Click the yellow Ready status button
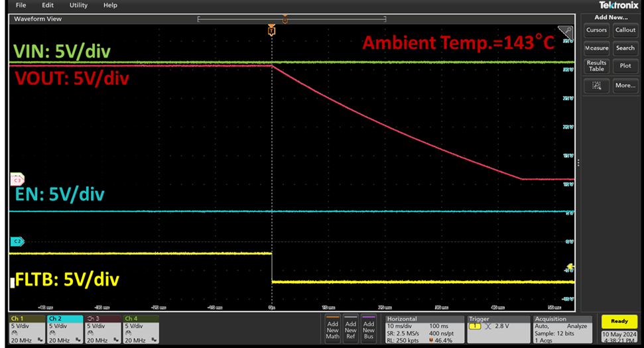The image size is (644, 348). click(x=619, y=321)
